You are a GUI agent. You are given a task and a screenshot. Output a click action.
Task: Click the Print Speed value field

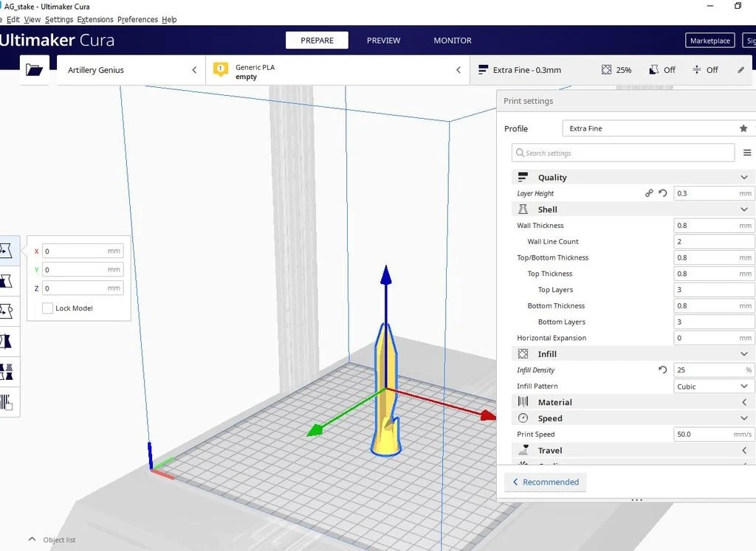pyautogui.click(x=714, y=434)
